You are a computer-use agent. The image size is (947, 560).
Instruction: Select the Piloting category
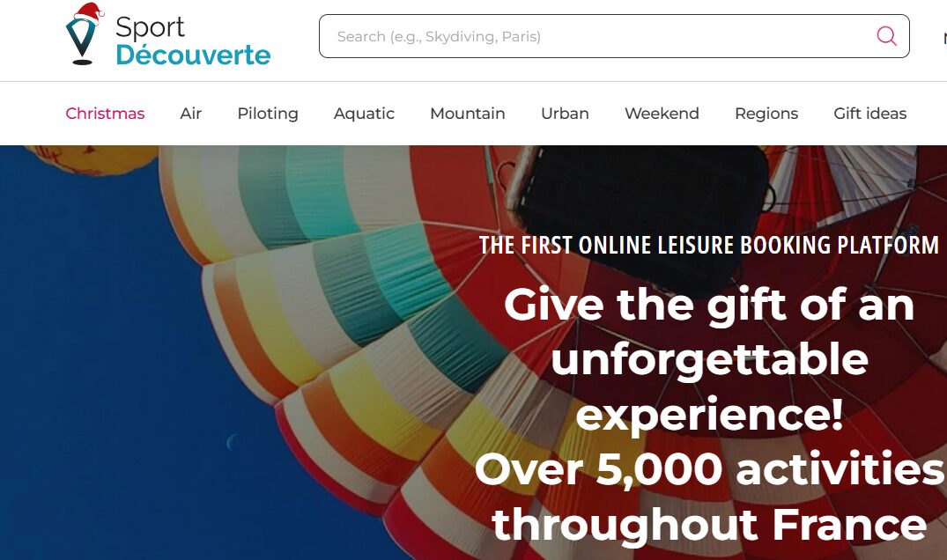click(x=268, y=114)
